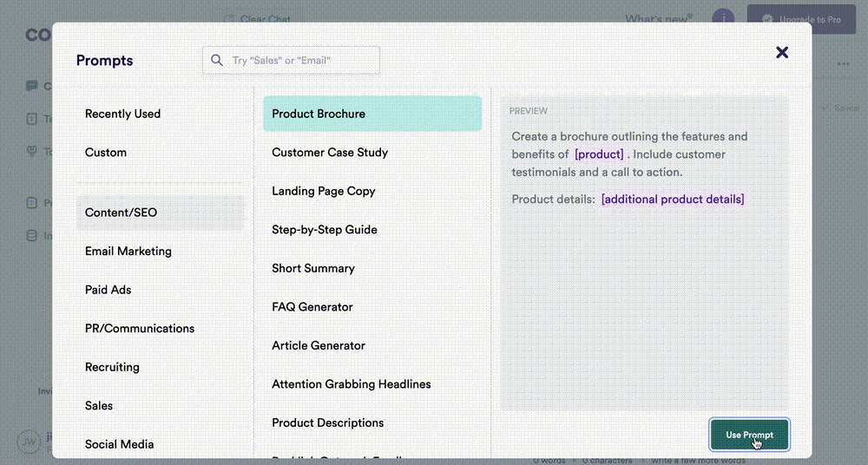Open What's new in background window

point(659,19)
